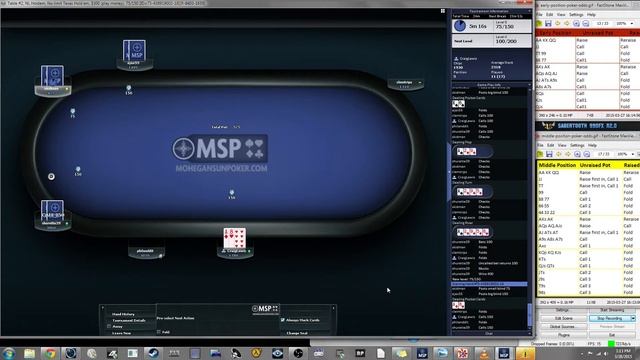Click zoom out icon in early-position FastStone toolbar
The height and width of the screenshot is (360, 640).
pyautogui.click(x=585, y=24)
